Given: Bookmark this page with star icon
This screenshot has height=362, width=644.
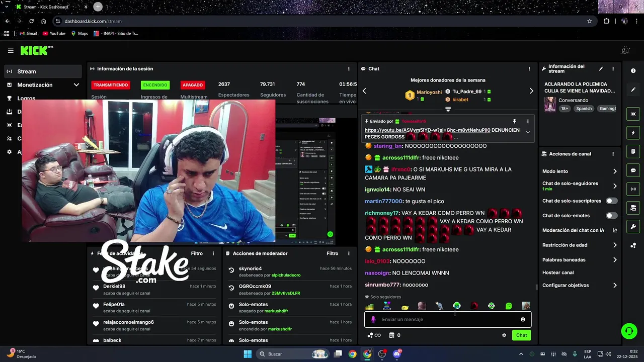Looking at the screenshot, I should pyautogui.click(x=590, y=21).
